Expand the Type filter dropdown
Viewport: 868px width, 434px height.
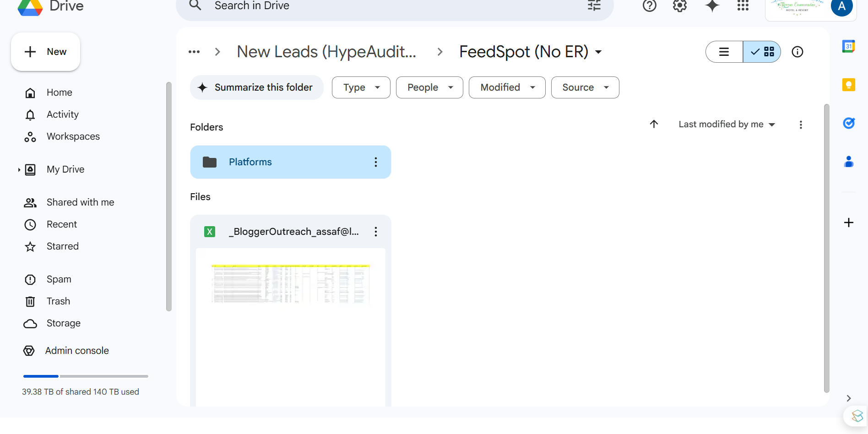click(x=361, y=87)
